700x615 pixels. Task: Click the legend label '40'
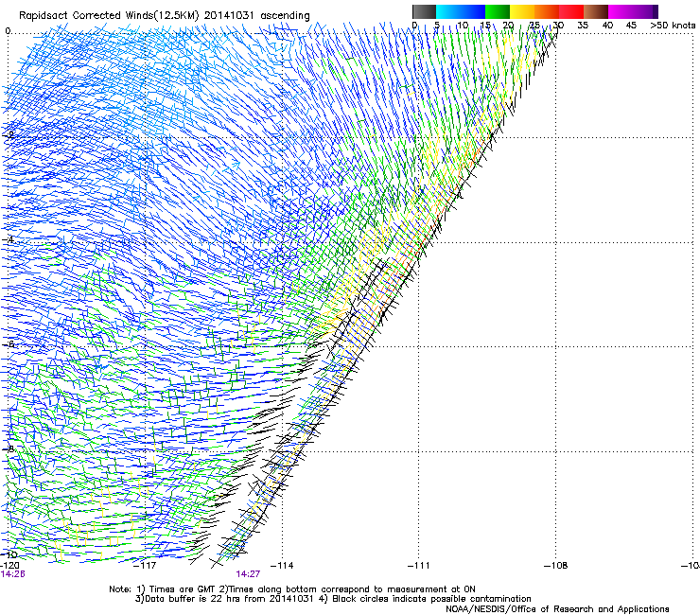coord(607,26)
